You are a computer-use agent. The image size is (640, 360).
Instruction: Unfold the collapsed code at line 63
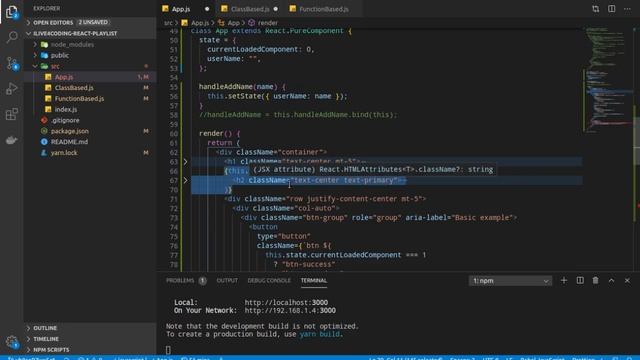click(185, 162)
